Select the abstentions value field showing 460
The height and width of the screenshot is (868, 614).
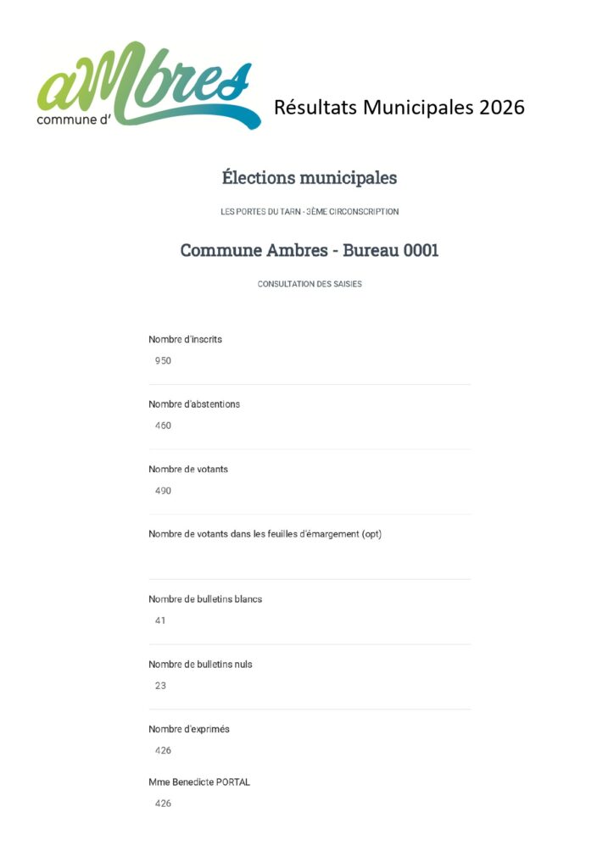click(163, 426)
